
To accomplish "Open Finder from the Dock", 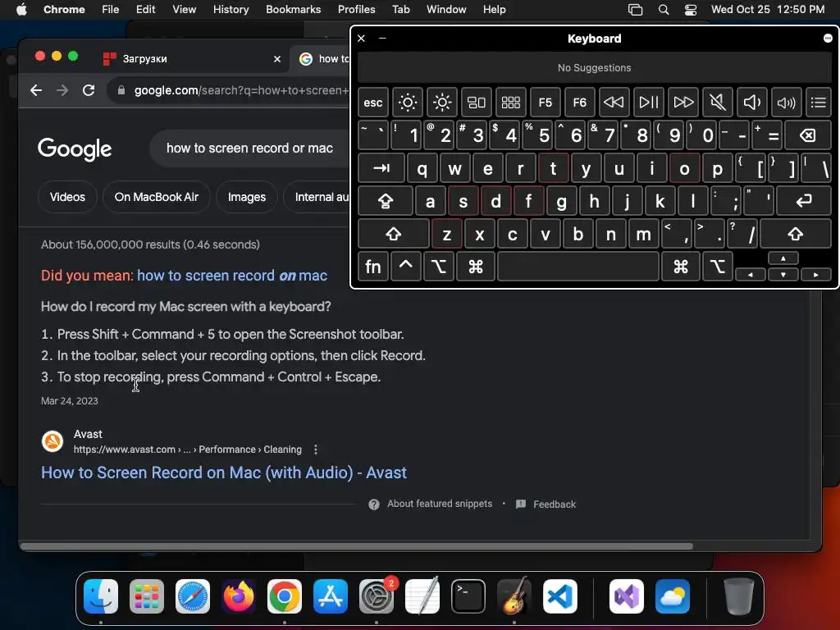I will click(101, 596).
